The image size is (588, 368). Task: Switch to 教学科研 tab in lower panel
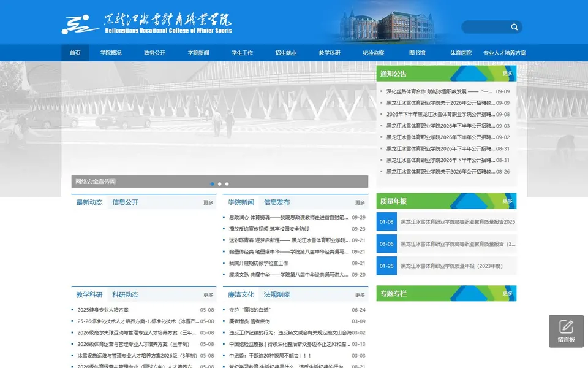pos(89,294)
